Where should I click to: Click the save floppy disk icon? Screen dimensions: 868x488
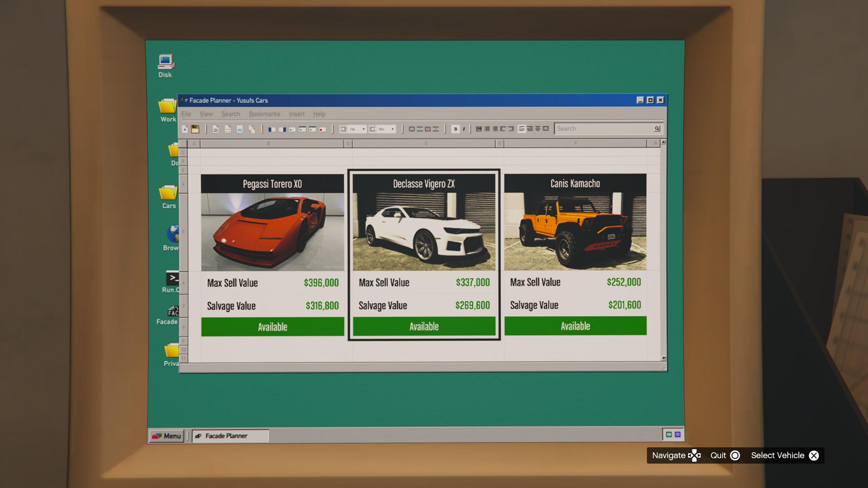coord(195,129)
